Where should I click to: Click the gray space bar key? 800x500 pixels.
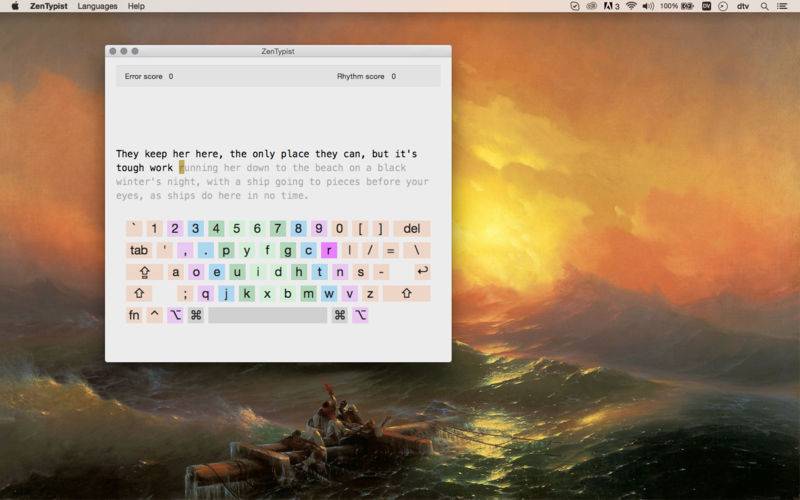[267, 315]
